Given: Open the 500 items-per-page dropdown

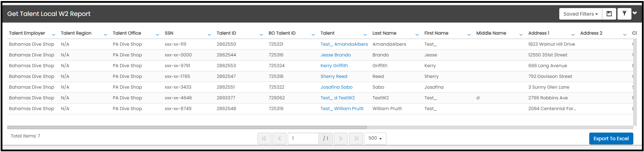Looking at the screenshot, I should (x=375, y=138).
